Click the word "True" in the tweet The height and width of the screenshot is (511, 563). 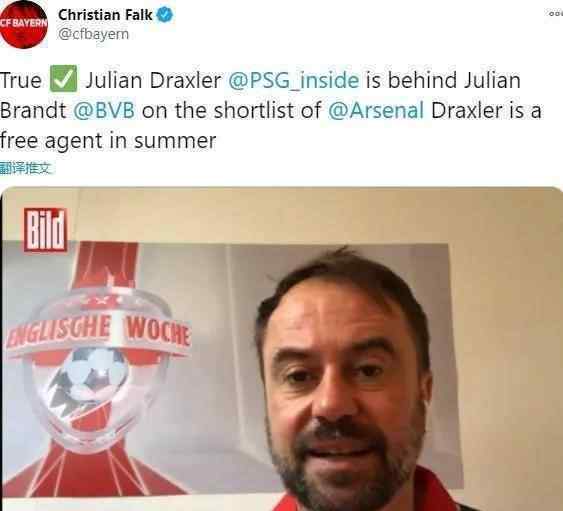pos(21,80)
